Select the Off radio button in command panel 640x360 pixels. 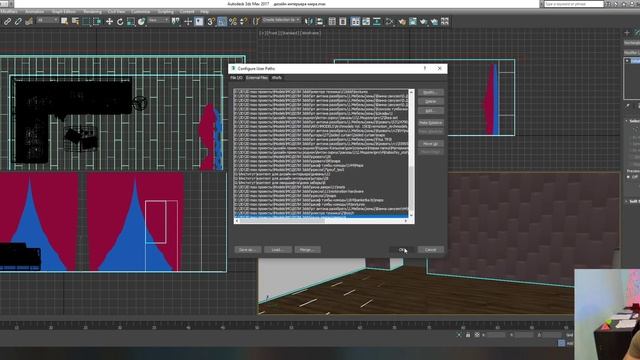(x=629, y=177)
